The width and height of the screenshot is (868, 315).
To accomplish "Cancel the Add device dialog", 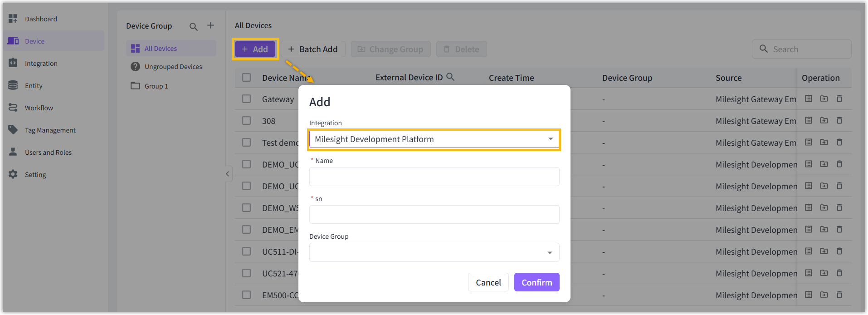I will pos(488,282).
